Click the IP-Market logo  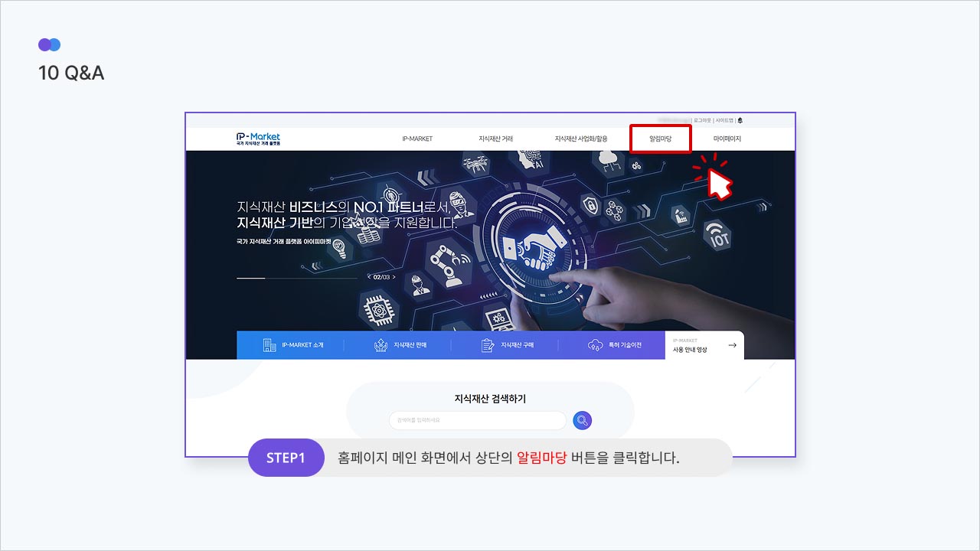pos(259,139)
